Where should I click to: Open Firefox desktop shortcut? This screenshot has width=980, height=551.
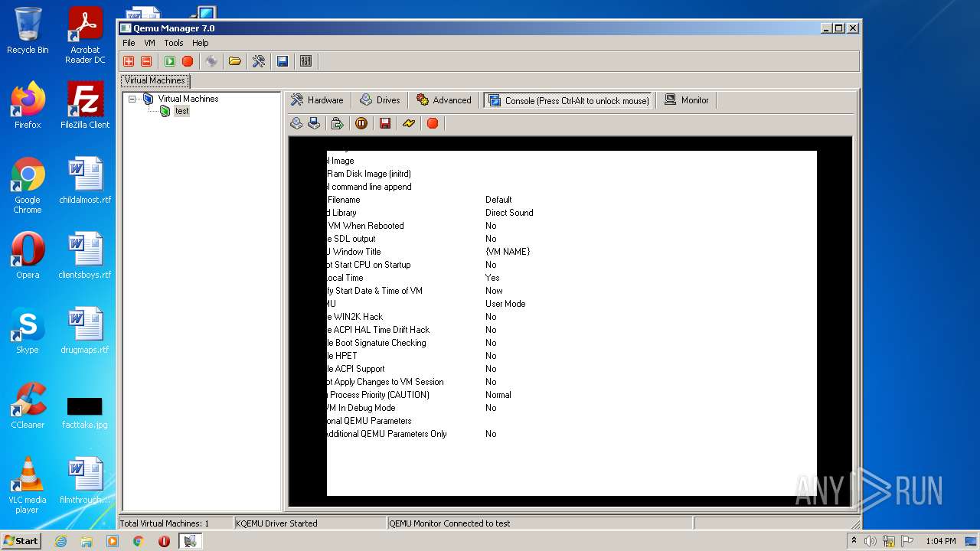pos(28,106)
